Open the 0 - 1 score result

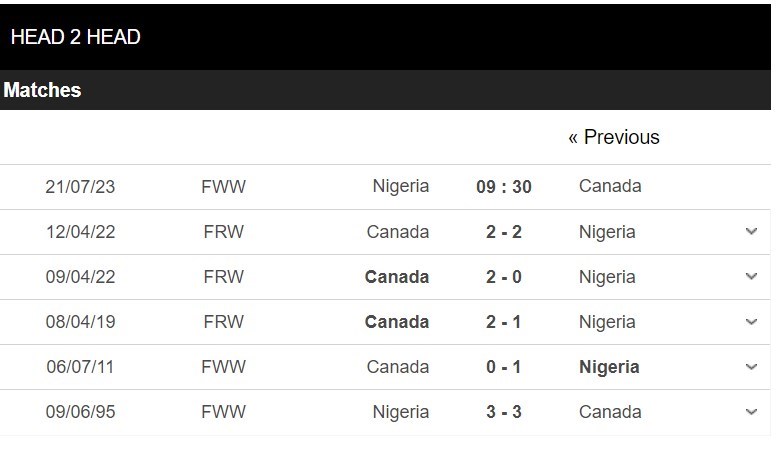[x=504, y=367]
